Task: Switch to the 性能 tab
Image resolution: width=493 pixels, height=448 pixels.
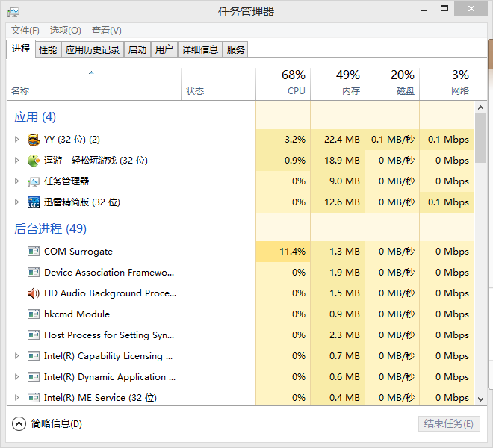Action: tap(48, 50)
